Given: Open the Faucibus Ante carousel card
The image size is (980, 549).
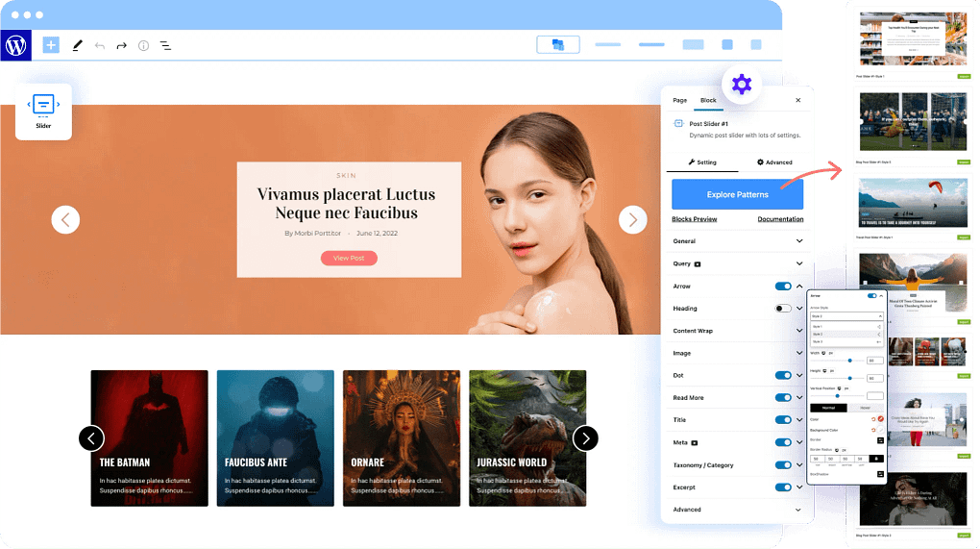Looking at the screenshot, I should (x=276, y=438).
